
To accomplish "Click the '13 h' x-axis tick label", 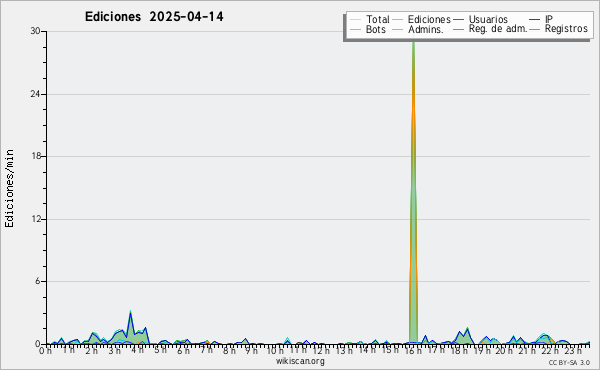I will point(344,350).
